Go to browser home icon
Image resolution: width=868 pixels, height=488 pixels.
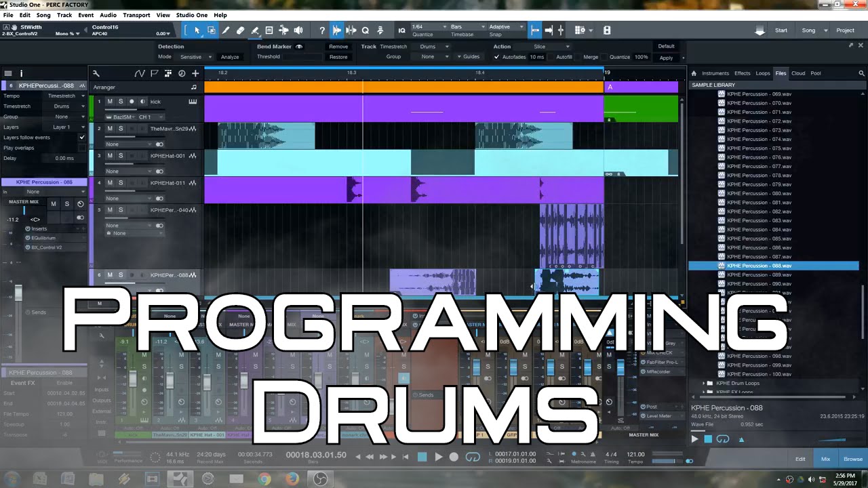[694, 73]
